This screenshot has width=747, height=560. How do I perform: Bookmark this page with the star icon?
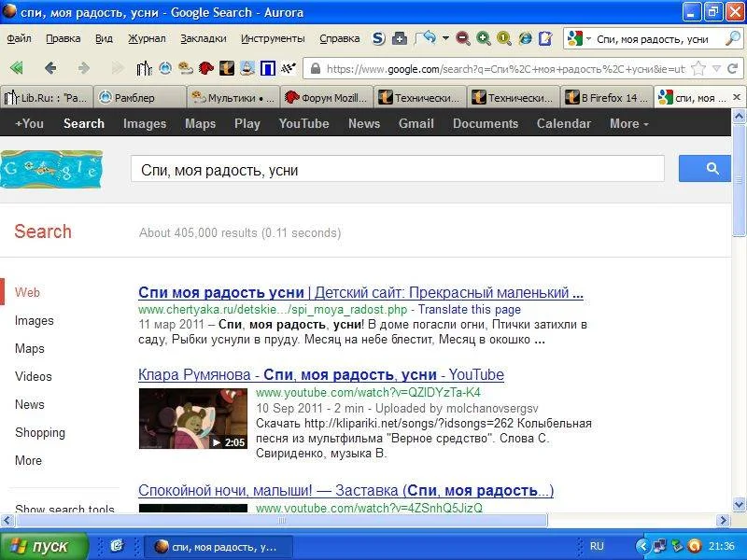[x=698, y=69]
